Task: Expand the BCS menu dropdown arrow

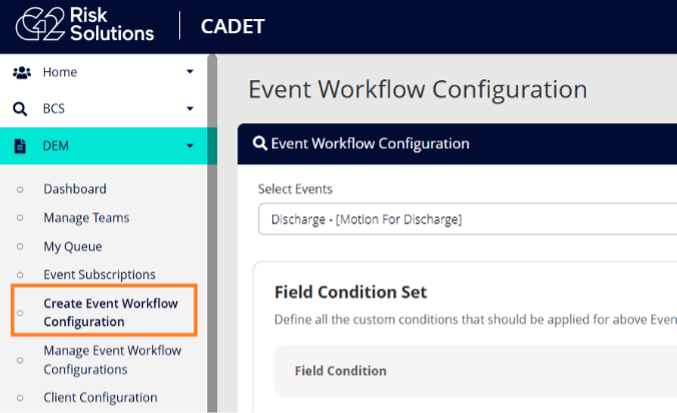Action: [190, 108]
